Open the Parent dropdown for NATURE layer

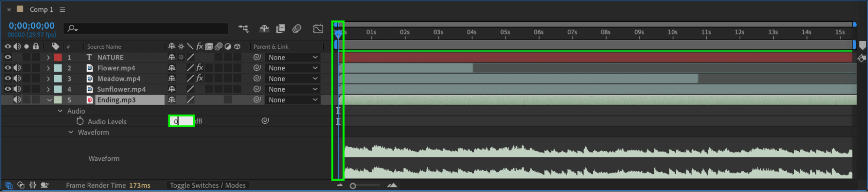(x=293, y=57)
